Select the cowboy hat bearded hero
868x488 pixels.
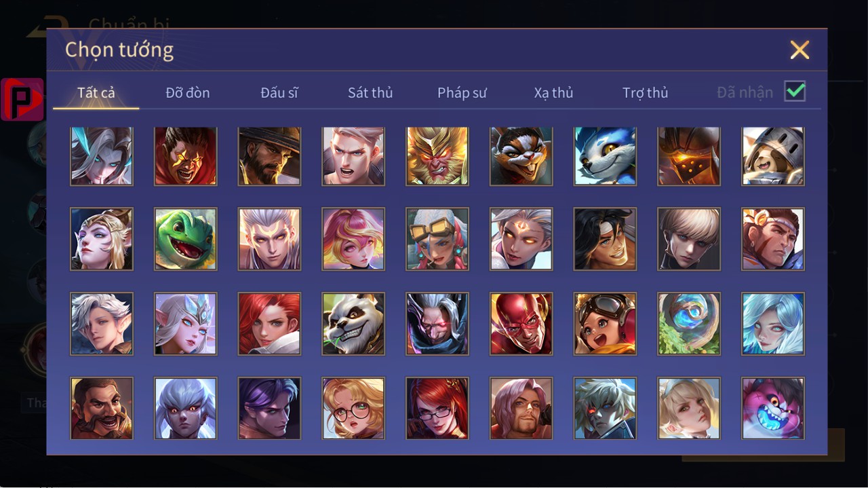coord(269,155)
